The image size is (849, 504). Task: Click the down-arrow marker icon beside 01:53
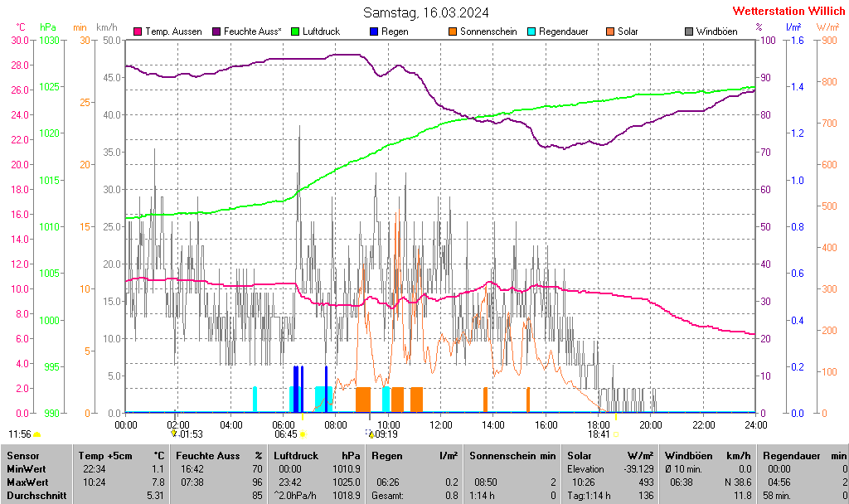tap(174, 434)
